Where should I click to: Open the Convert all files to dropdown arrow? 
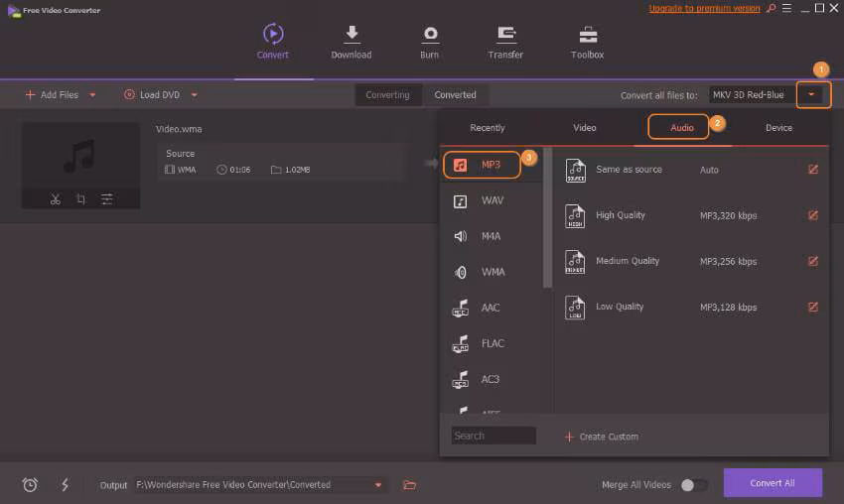pos(811,94)
